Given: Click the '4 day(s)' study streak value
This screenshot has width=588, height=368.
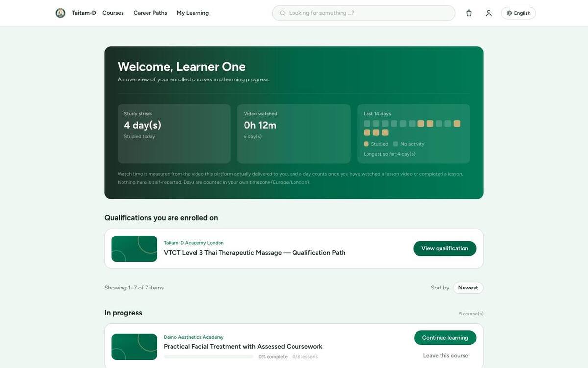Looking at the screenshot, I should 143,125.
